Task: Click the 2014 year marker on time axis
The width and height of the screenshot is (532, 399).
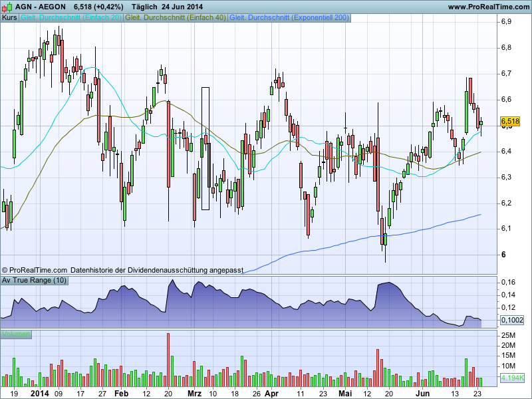Action: (40, 394)
